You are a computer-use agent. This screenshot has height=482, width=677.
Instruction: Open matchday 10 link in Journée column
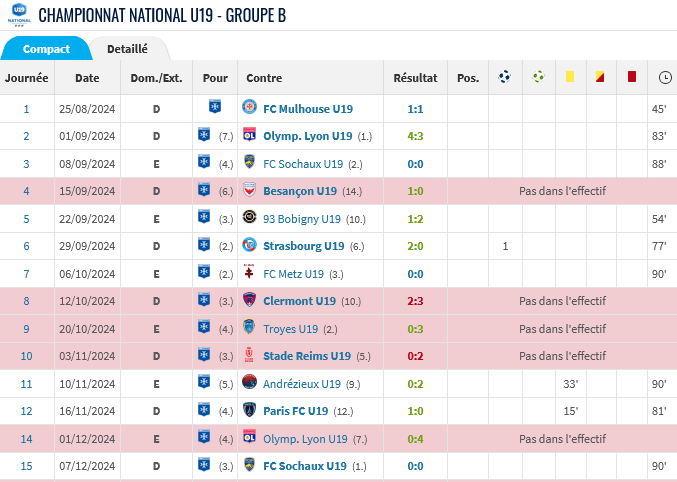point(26,356)
